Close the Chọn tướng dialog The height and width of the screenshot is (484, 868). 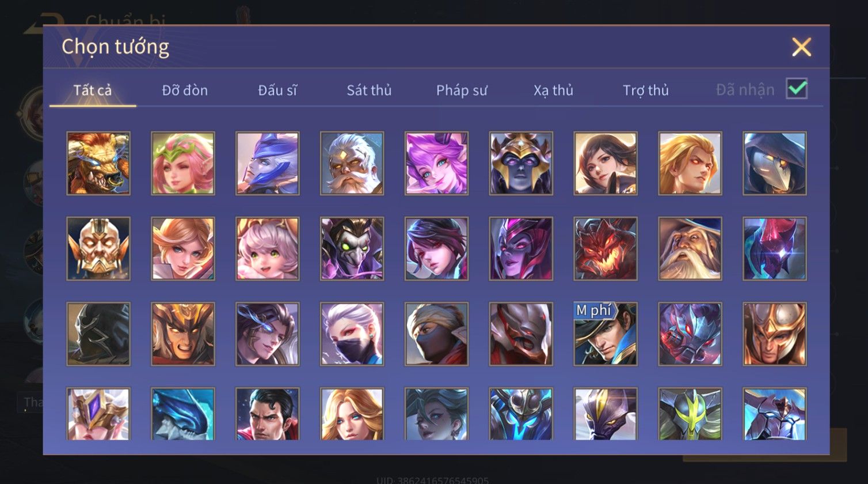(801, 47)
